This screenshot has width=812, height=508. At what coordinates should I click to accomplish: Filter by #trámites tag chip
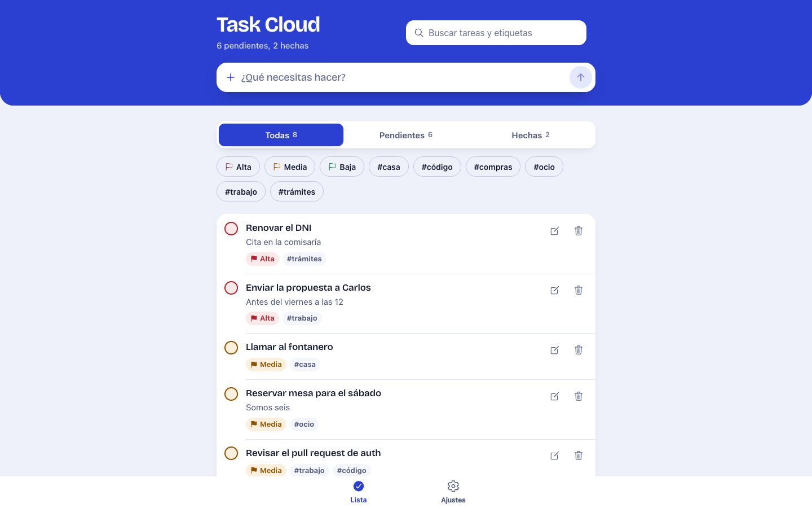click(x=297, y=191)
